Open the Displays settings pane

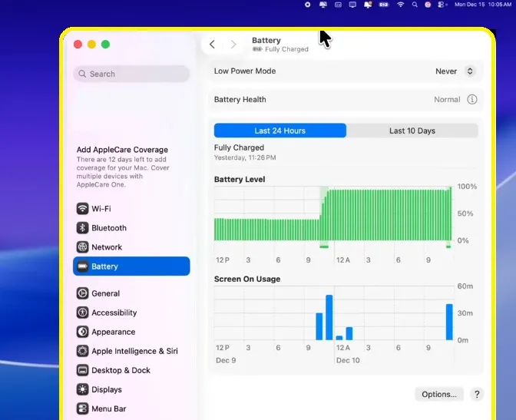[x=131, y=389]
